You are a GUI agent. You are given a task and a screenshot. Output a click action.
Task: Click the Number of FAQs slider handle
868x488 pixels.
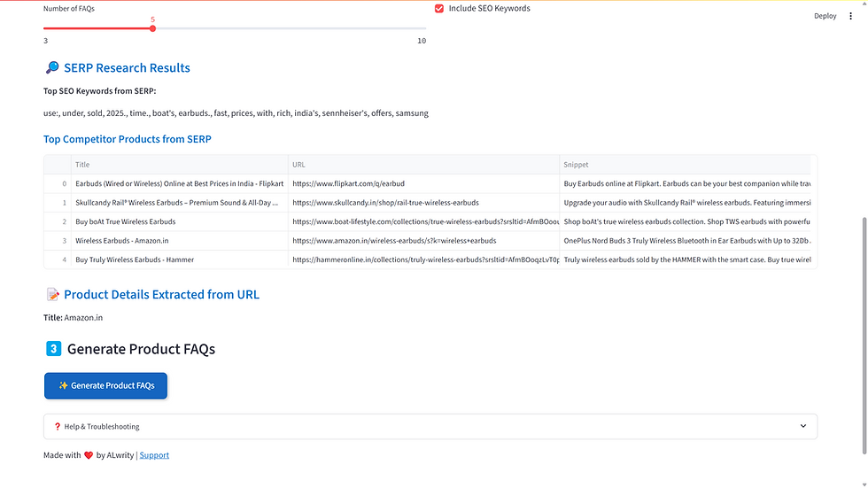[152, 28]
